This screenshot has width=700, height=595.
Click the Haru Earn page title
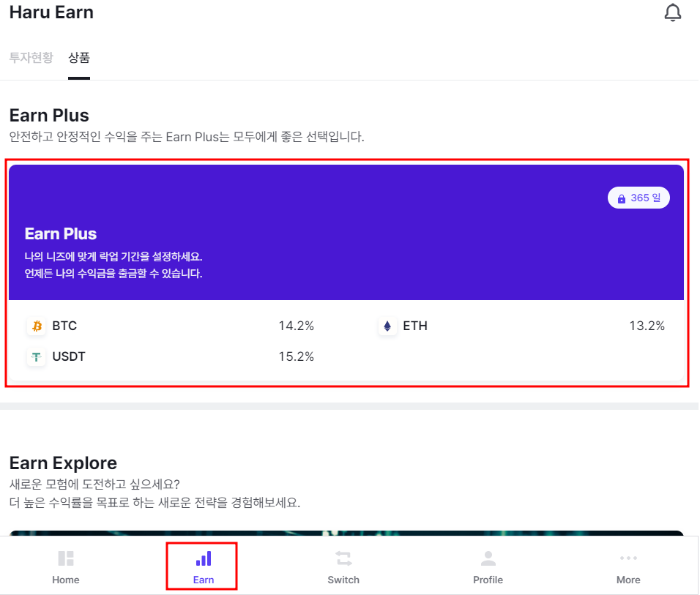pos(51,12)
